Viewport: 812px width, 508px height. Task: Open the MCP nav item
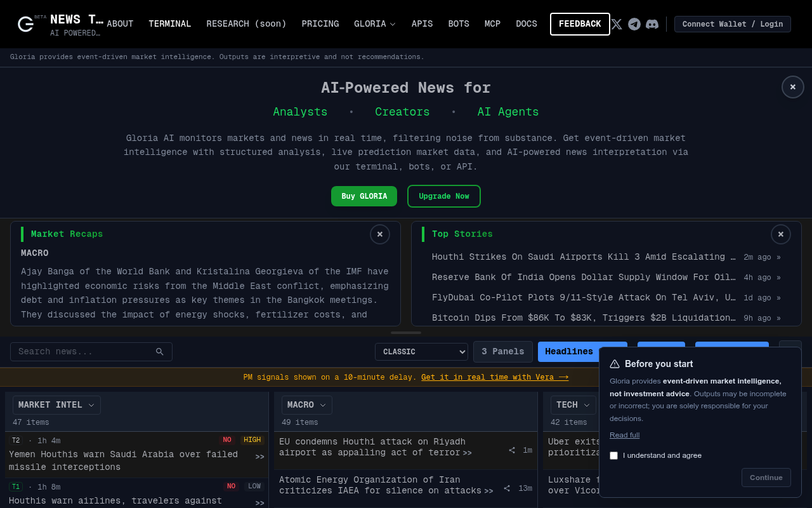click(x=492, y=24)
